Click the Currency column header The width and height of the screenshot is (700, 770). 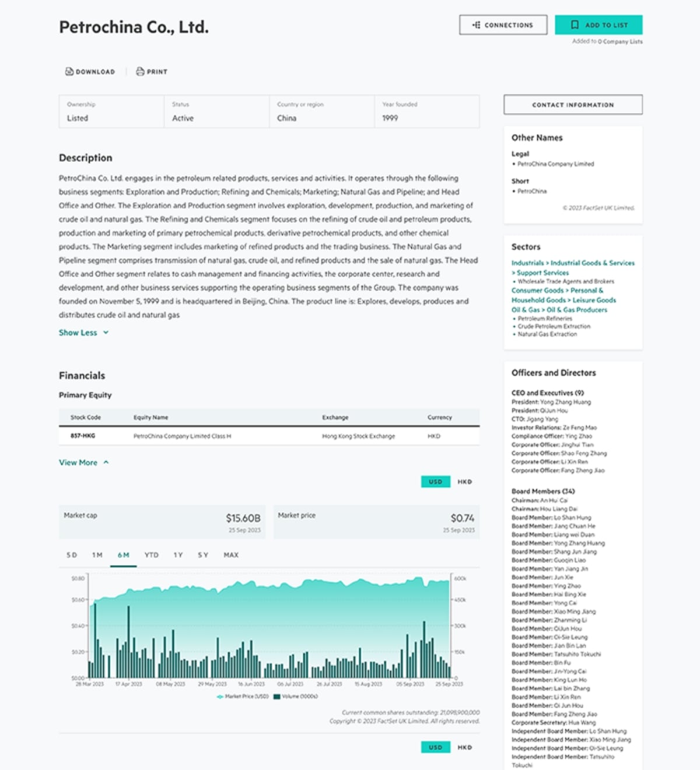click(x=440, y=418)
